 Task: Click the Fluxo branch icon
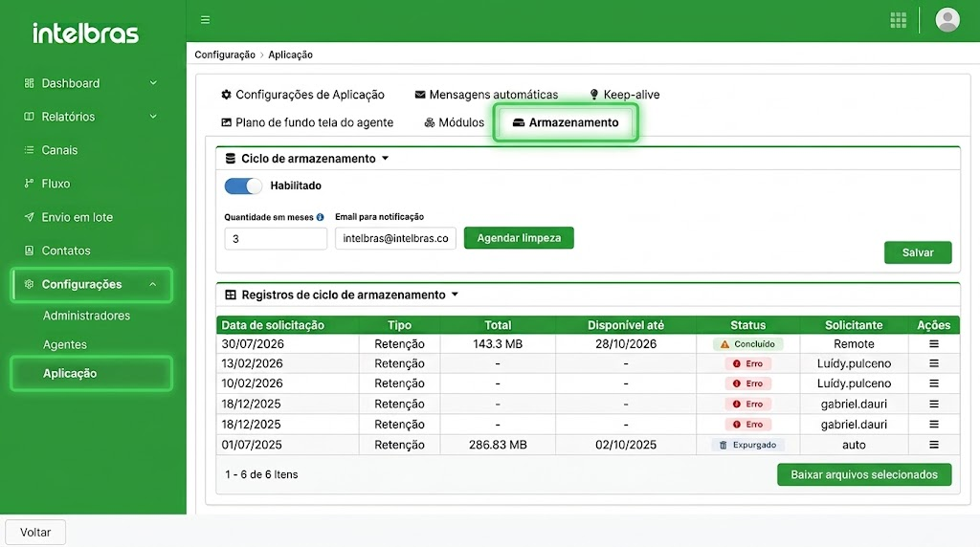pyautogui.click(x=29, y=184)
